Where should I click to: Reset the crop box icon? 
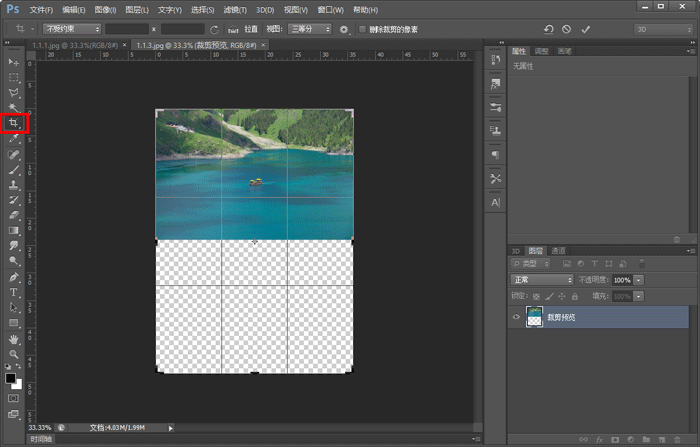(x=549, y=29)
